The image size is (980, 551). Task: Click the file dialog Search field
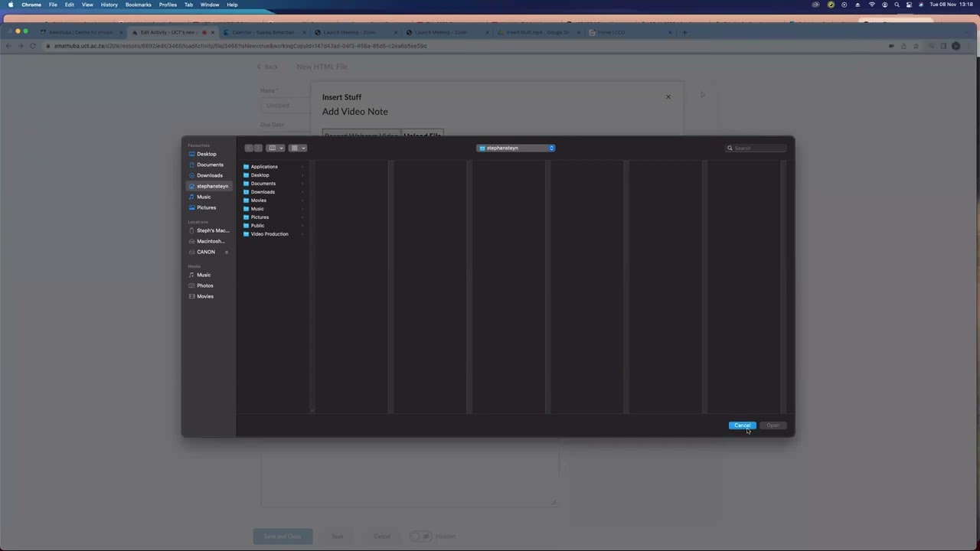point(756,148)
